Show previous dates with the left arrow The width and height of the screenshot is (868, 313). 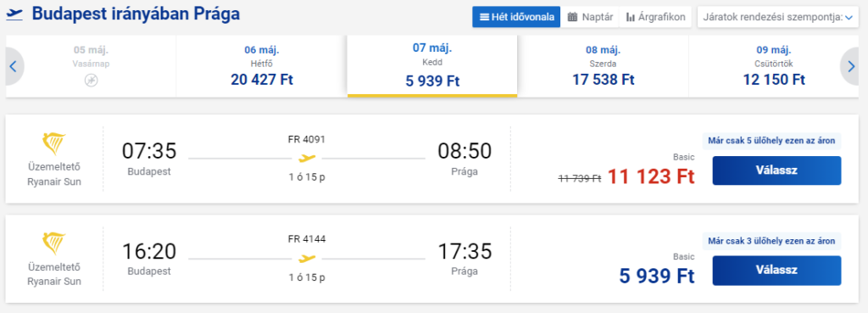pyautogui.click(x=14, y=67)
